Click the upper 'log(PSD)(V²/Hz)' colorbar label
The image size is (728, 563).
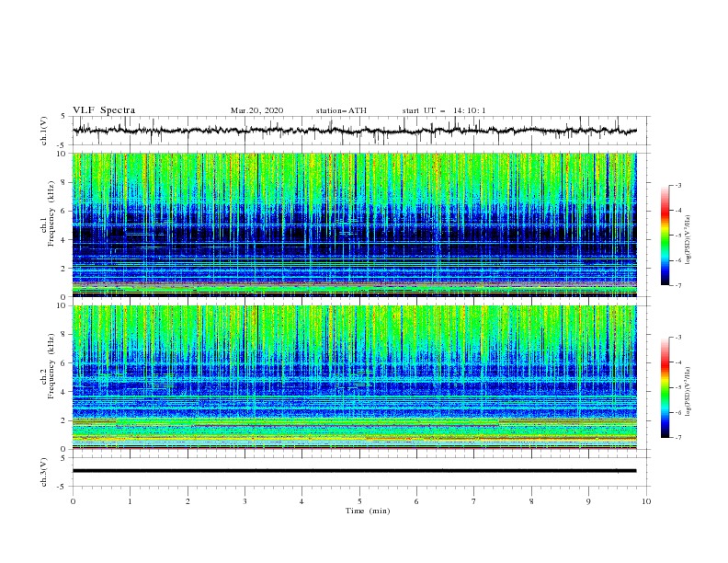tap(688, 240)
